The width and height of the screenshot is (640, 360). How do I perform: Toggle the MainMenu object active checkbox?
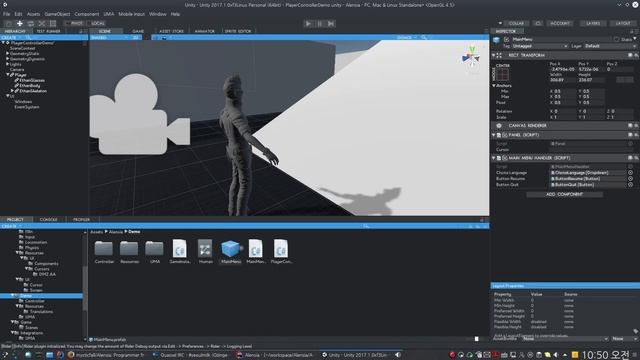pos(507,40)
